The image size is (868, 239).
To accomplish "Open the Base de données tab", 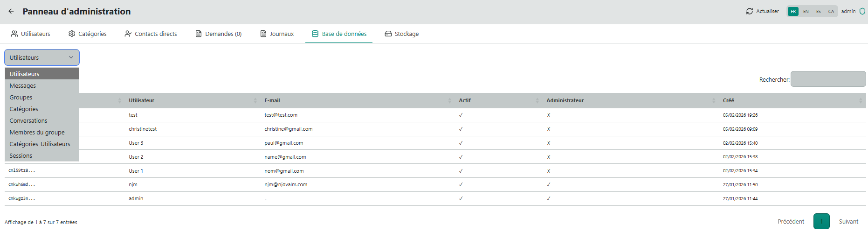I will [x=339, y=34].
